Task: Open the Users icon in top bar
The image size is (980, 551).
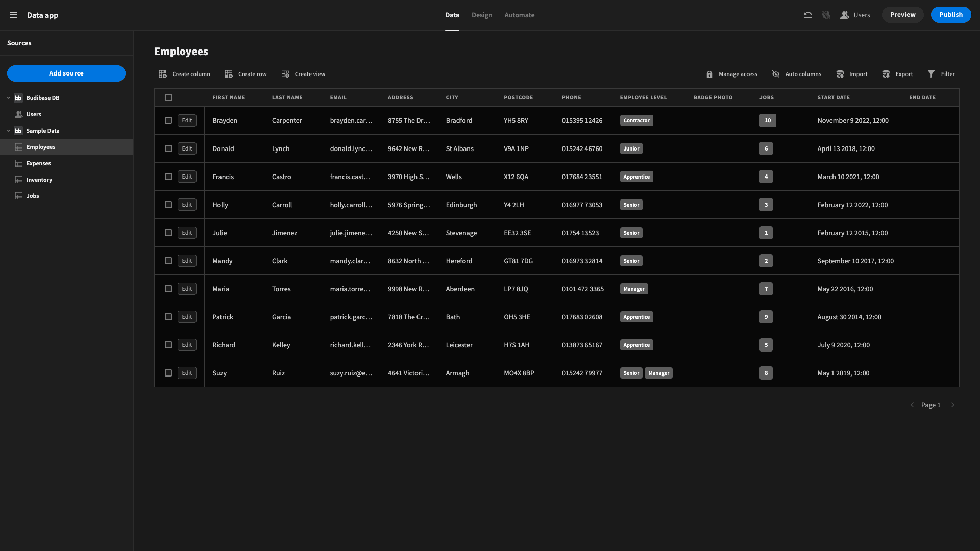Action: point(845,15)
